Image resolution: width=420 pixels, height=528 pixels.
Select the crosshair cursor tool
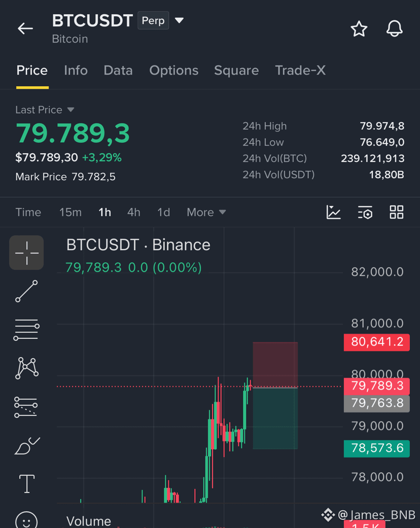click(26, 253)
